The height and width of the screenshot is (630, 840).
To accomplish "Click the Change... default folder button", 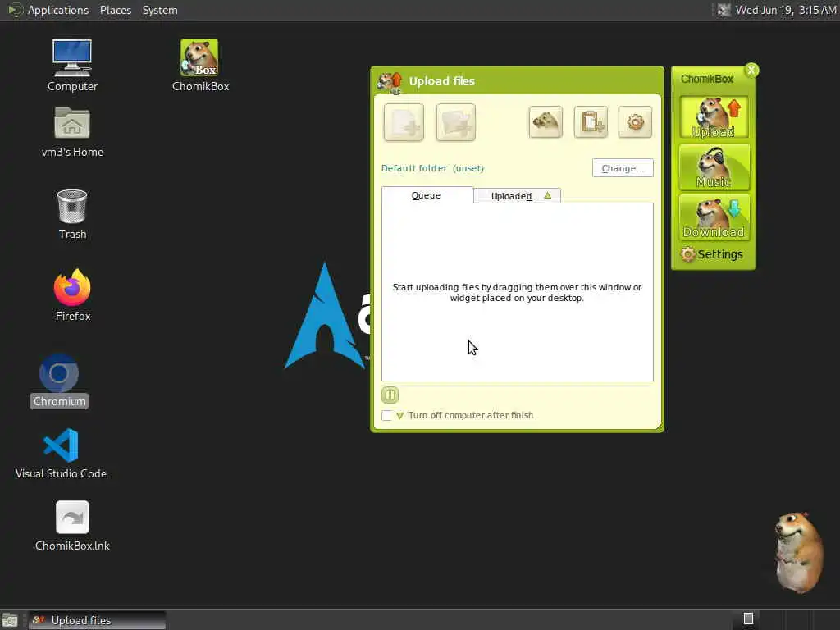I will pyautogui.click(x=623, y=167).
